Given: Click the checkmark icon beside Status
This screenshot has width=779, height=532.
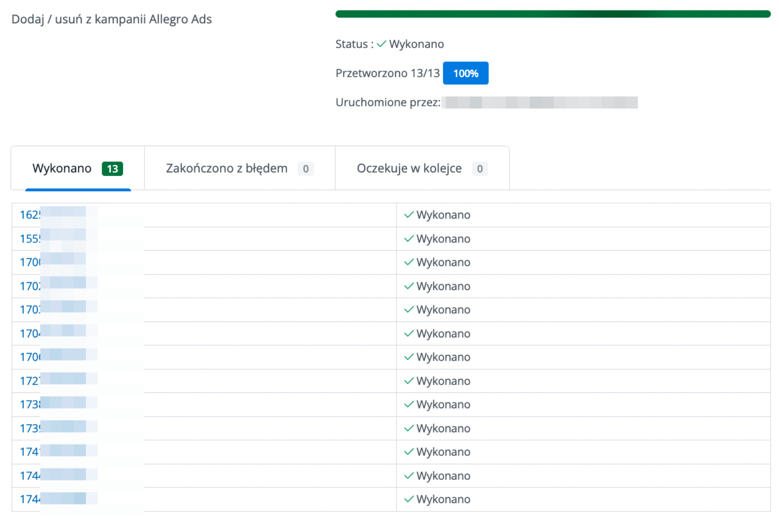Looking at the screenshot, I should (x=381, y=44).
